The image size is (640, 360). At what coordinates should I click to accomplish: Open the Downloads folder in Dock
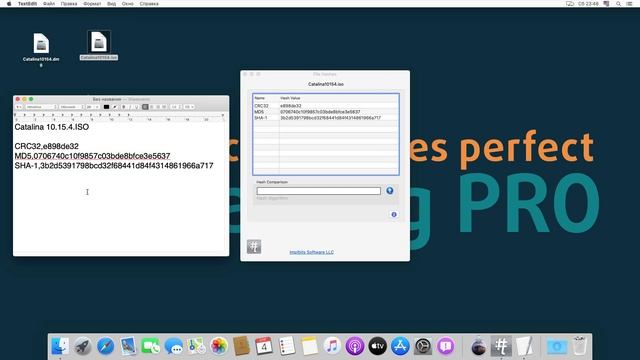click(x=557, y=347)
